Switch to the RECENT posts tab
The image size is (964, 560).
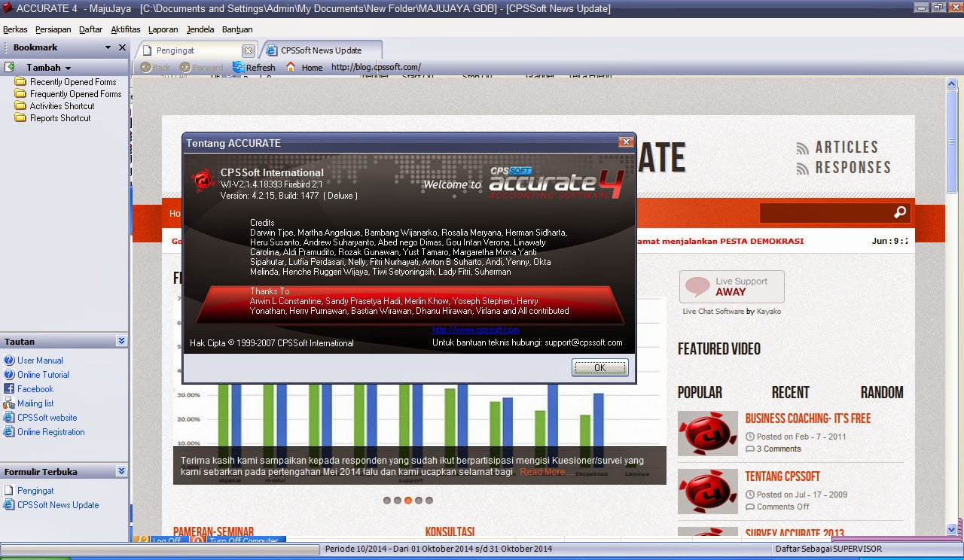790,392
